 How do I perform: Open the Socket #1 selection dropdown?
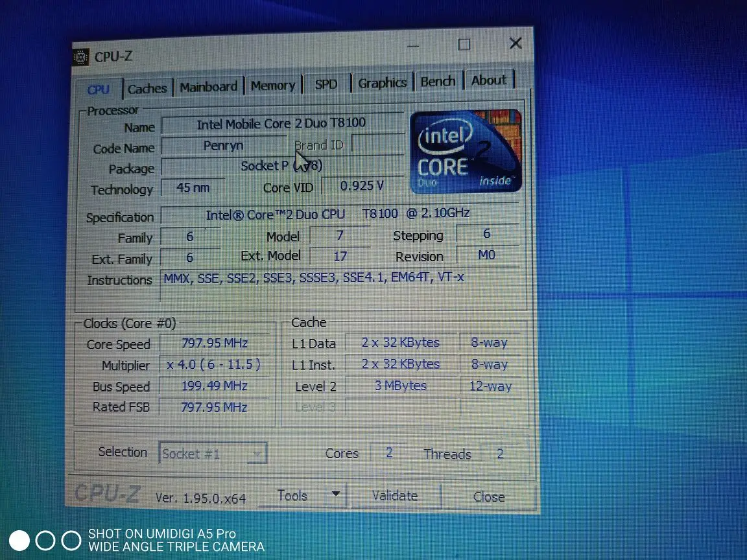click(213, 454)
